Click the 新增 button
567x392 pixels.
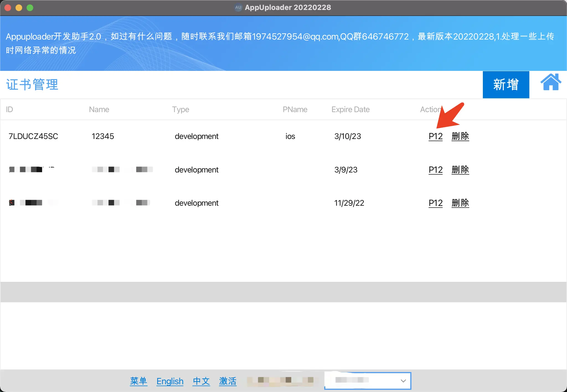[x=506, y=85]
